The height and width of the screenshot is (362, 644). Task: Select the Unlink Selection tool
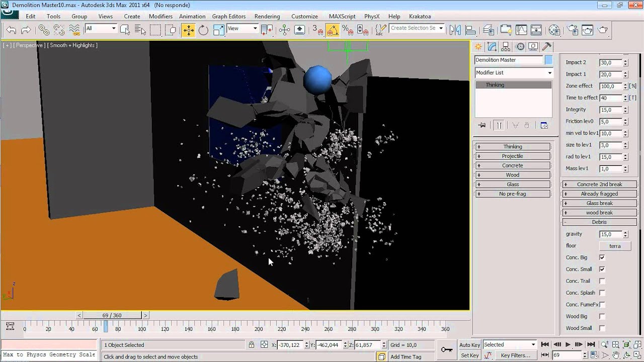(59, 30)
